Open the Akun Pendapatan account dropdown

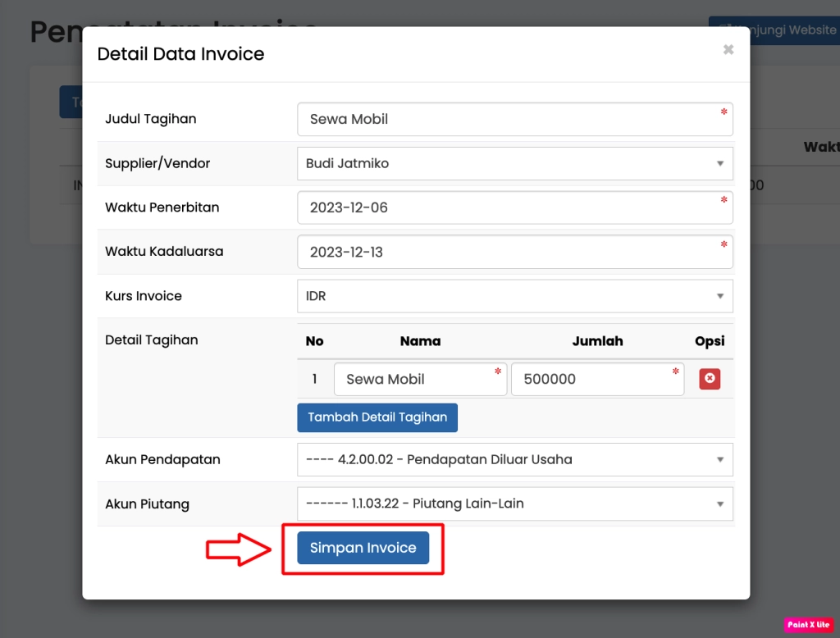click(514, 459)
